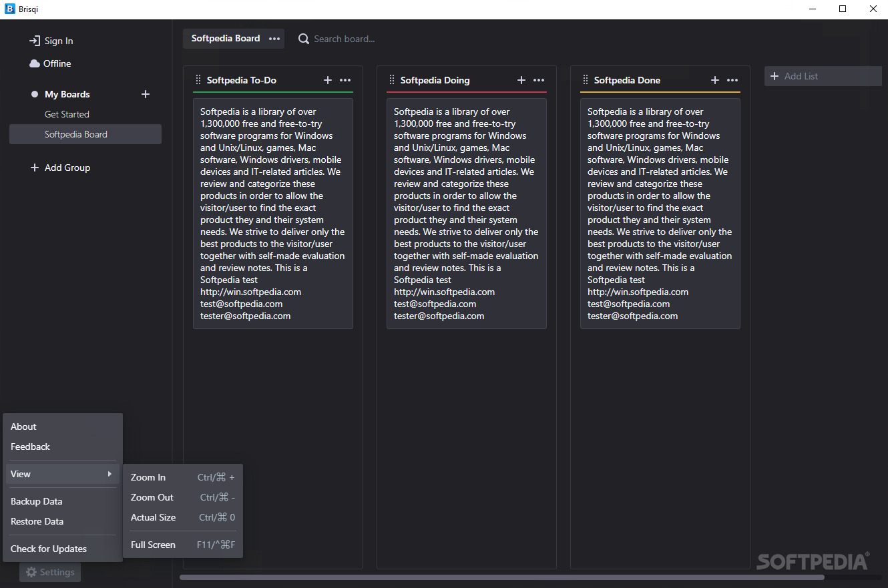Click the Sign In link

[x=59, y=41]
